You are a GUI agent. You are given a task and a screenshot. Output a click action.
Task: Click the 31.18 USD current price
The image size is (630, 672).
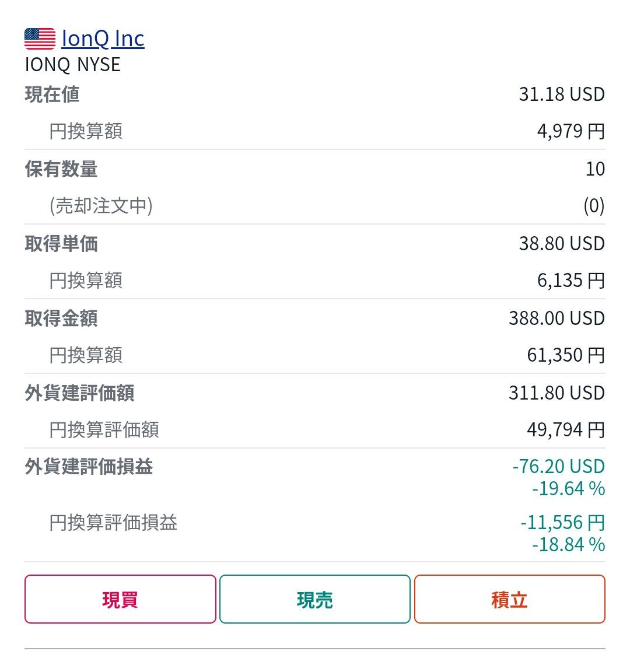pos(561,94)
